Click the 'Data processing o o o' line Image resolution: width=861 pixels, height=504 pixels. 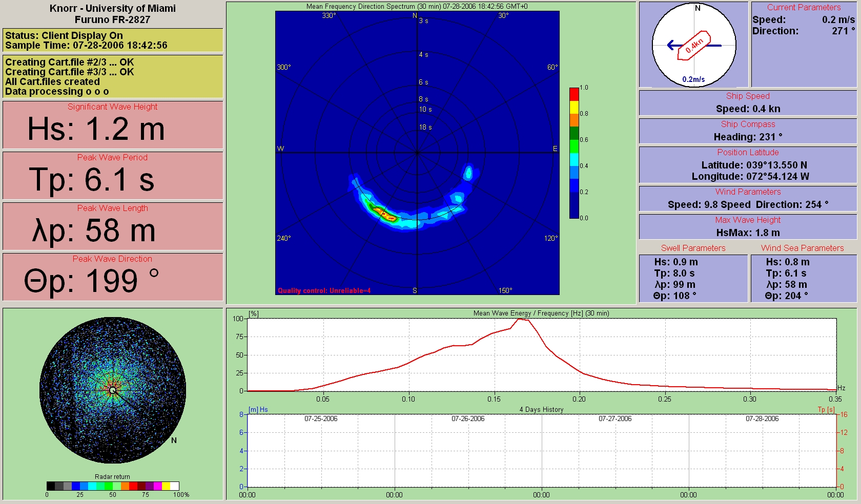coord(57,91)
